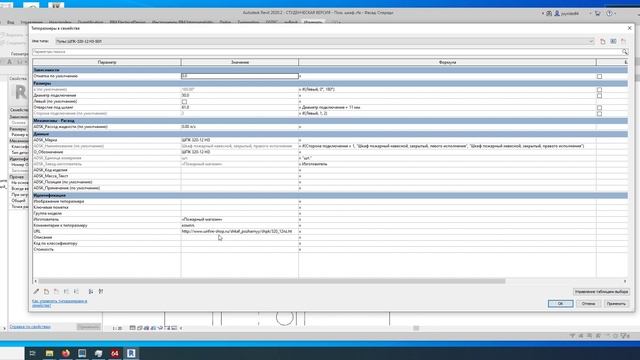This screenshot has width=640, height=360.
Task: Collapse the Идентификация group header
Action: [x=330, y=195]
